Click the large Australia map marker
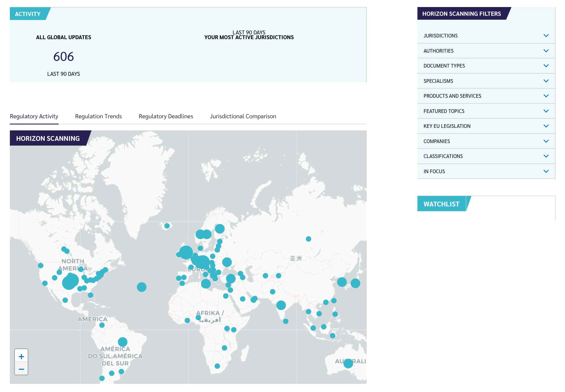Screen dimensions: 565x392 click(x=348, y=363)
